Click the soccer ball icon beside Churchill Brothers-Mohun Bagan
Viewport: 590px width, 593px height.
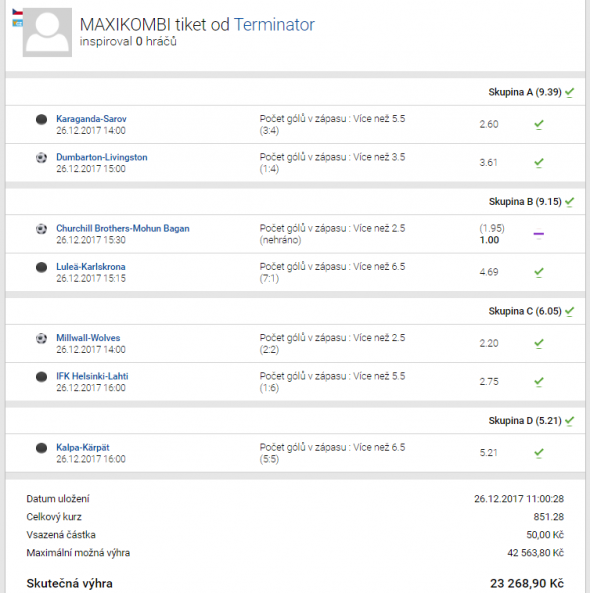[x=41, y=229]
